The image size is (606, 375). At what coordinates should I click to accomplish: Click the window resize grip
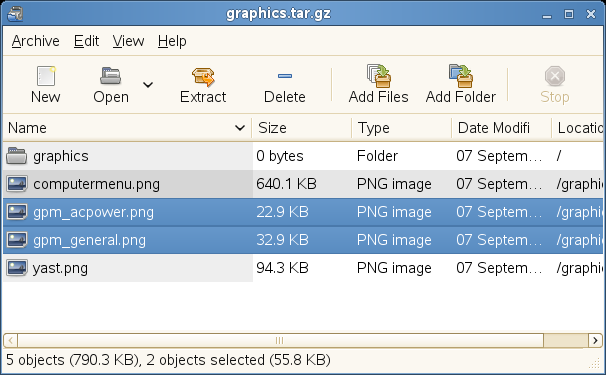[594, 363]
